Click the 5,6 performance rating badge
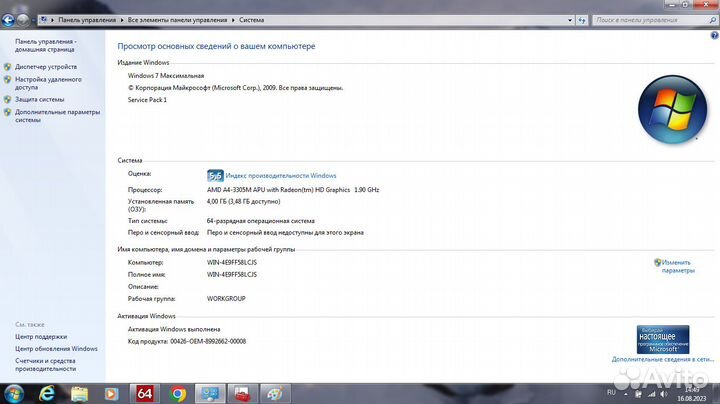Viewport: 720px width, 404px height. (215, 175)
